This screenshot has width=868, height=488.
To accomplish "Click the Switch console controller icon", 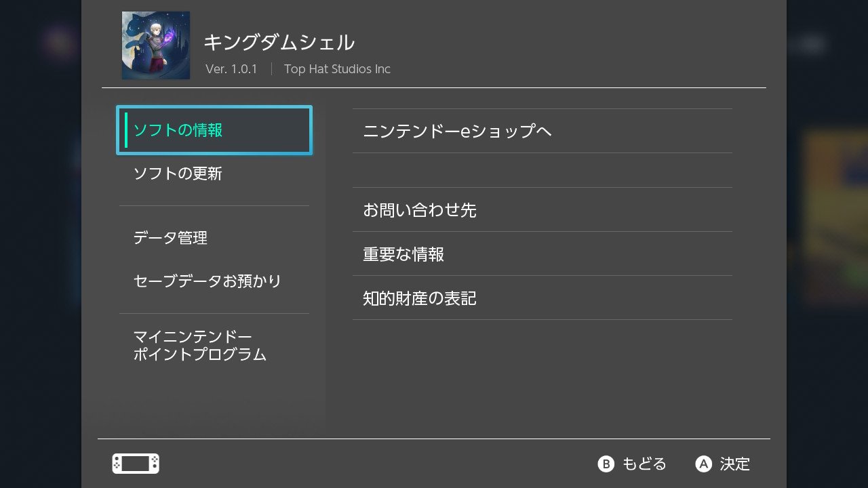I will click(x=136, y=464).
